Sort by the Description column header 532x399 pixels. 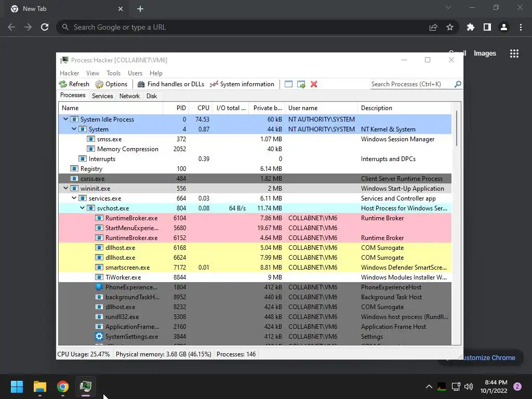[404, 108]
